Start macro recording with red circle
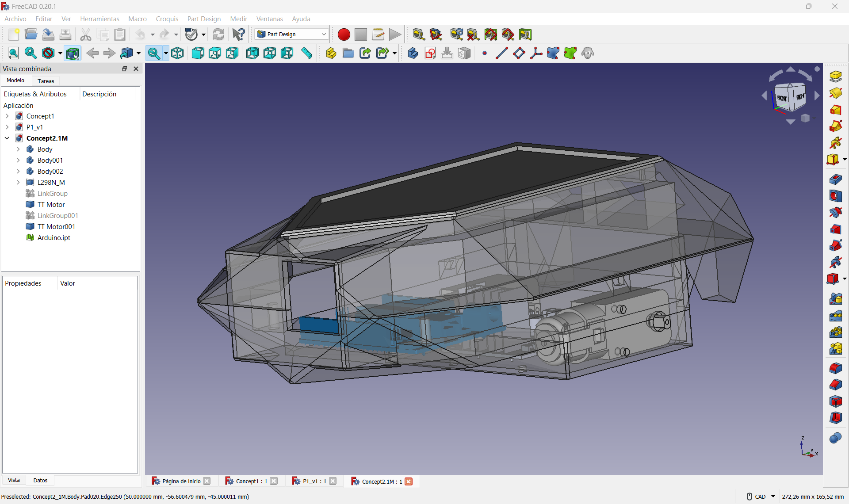 tap(344, 34)
